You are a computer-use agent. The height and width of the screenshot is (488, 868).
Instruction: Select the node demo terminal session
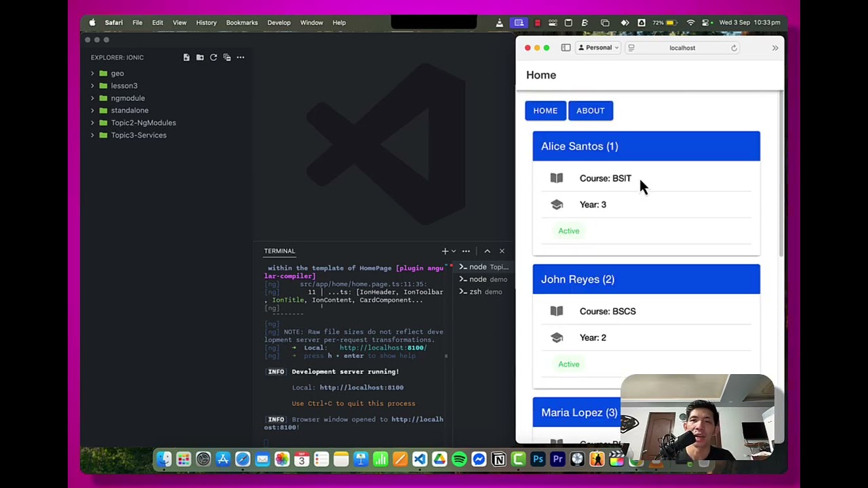click(484, 279)
